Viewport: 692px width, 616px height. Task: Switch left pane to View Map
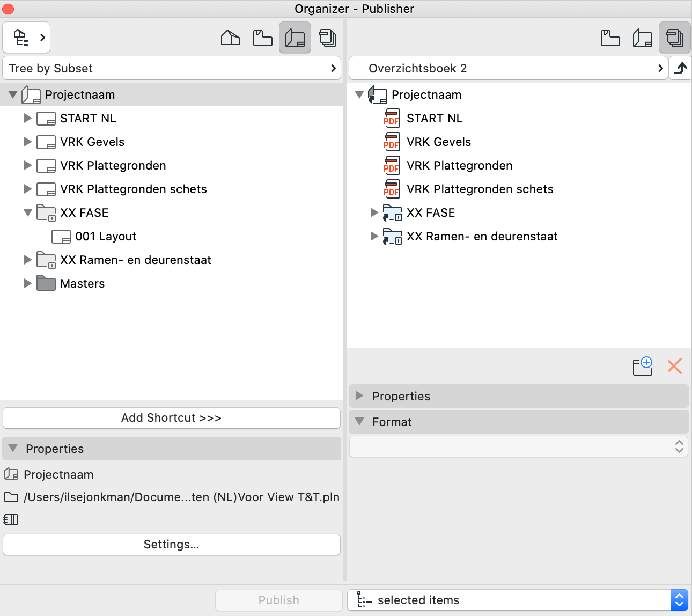[263, 38]
